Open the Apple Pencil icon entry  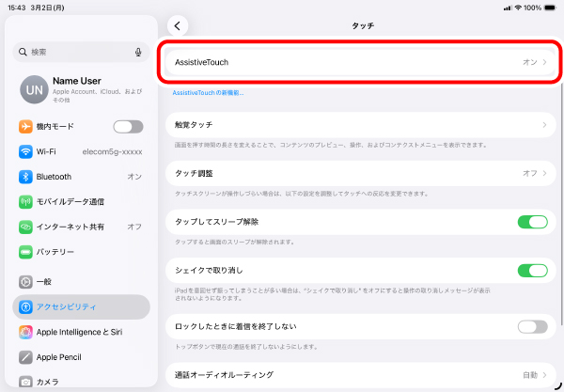25,357
